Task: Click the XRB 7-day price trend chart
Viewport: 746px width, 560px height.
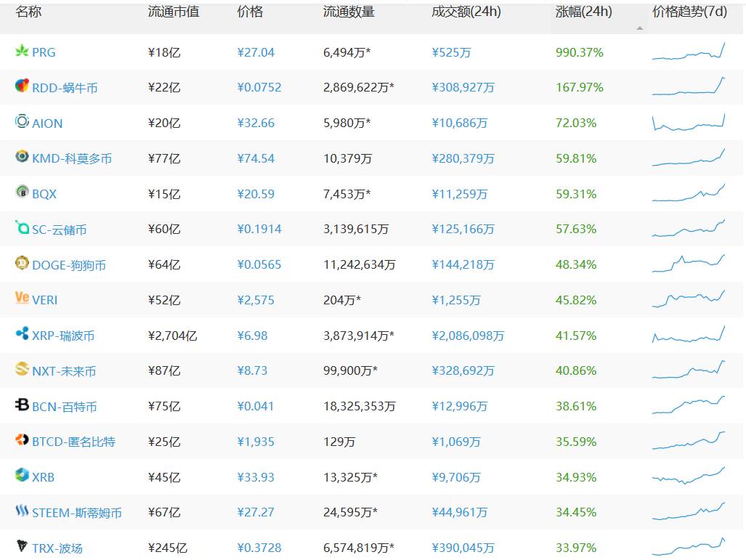Action: 689,476
